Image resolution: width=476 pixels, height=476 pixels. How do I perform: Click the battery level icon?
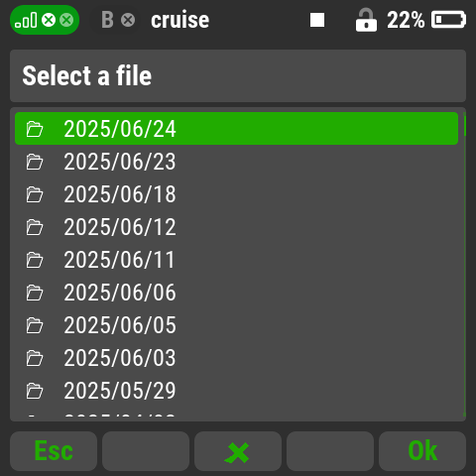coord(448,20)
